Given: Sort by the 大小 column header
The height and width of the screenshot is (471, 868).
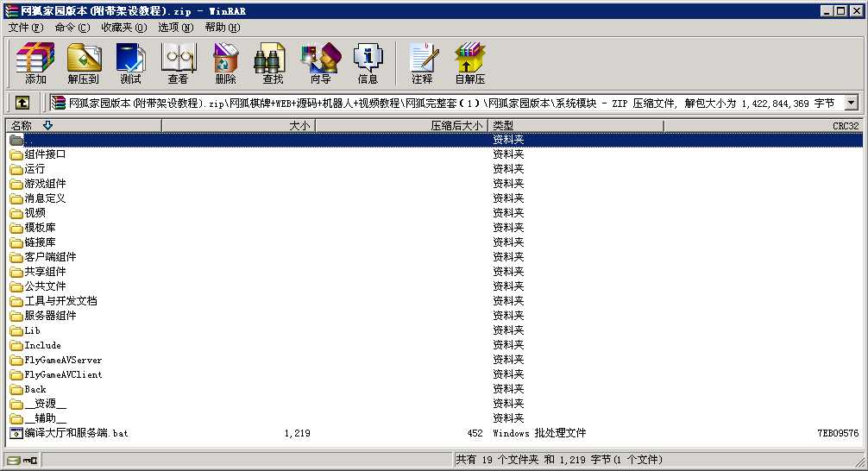Looking at the screenshot, I should [239, 126].
